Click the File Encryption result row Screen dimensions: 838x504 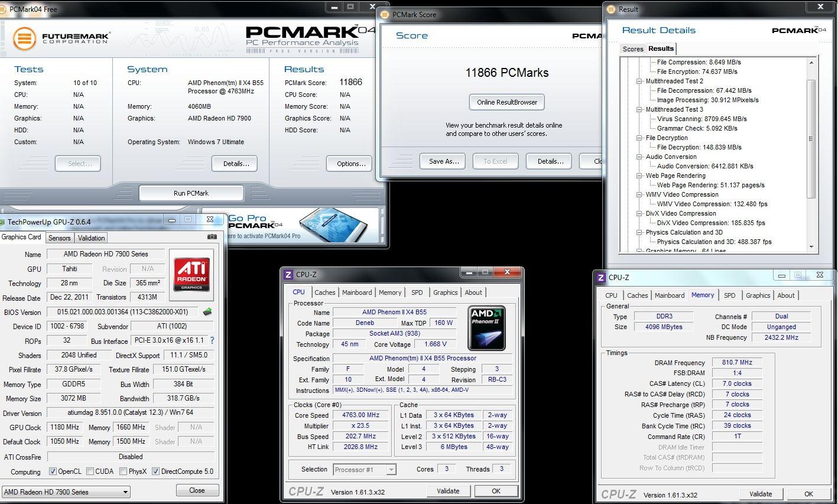[697, 71]
